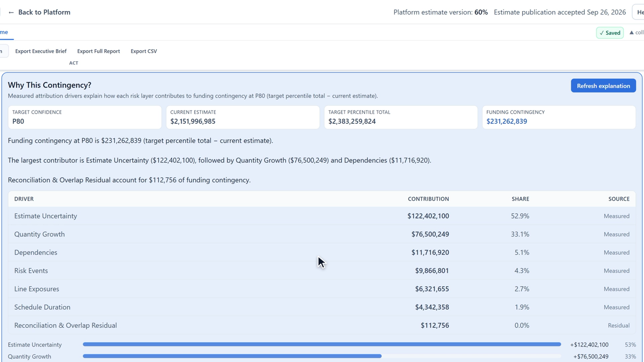Select the Estimate Uncertainty driver name in the table
The image size is (644, 362).
[46, 216]
